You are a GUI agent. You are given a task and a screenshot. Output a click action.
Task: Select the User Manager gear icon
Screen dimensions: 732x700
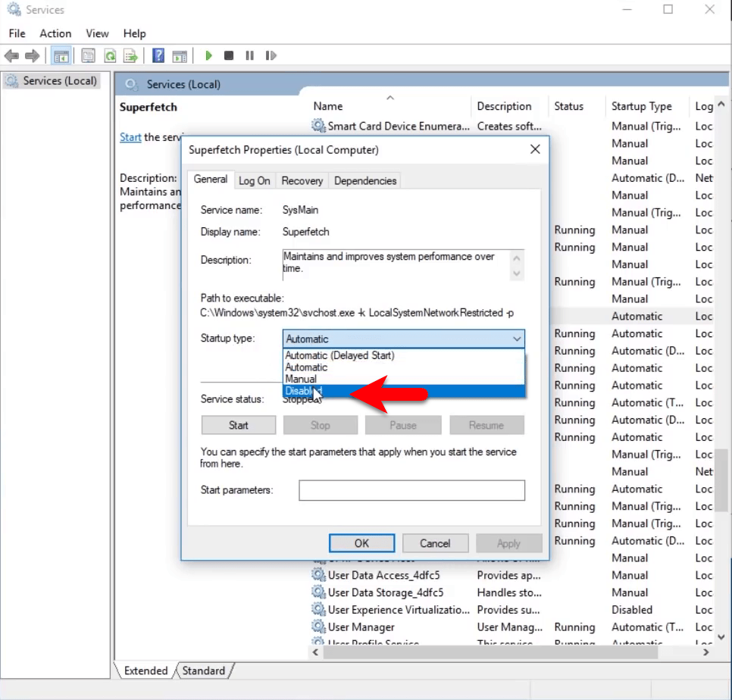[318, 627]
